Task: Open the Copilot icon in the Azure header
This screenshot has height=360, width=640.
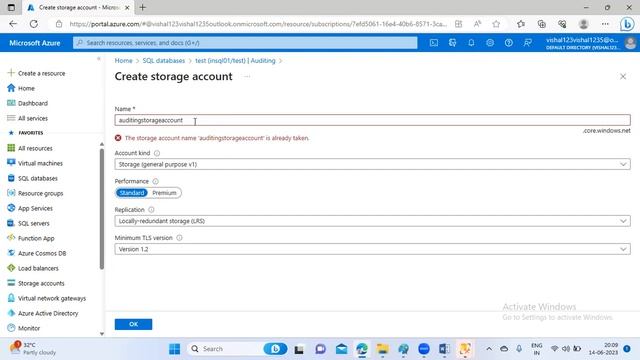Action: click(452, 42)
